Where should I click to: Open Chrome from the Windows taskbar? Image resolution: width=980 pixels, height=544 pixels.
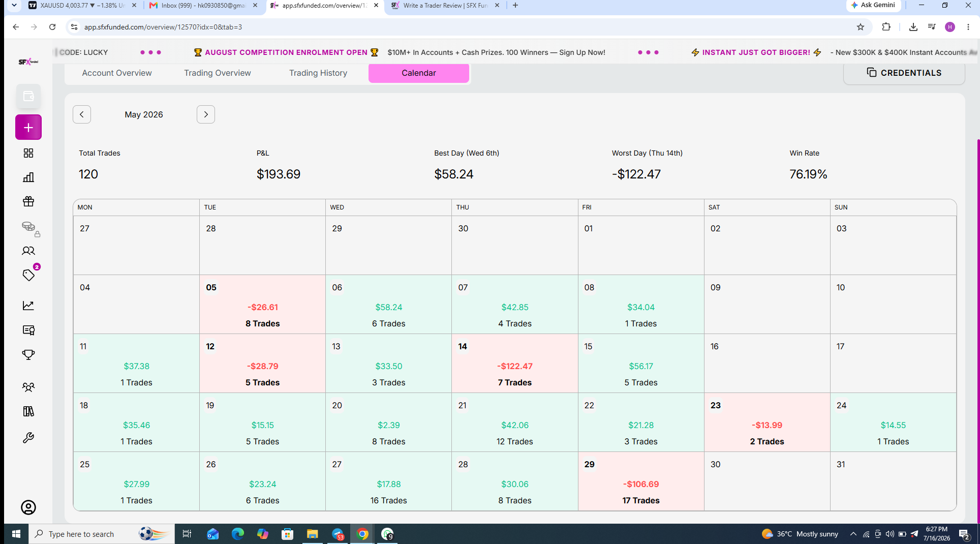(362, 534)
